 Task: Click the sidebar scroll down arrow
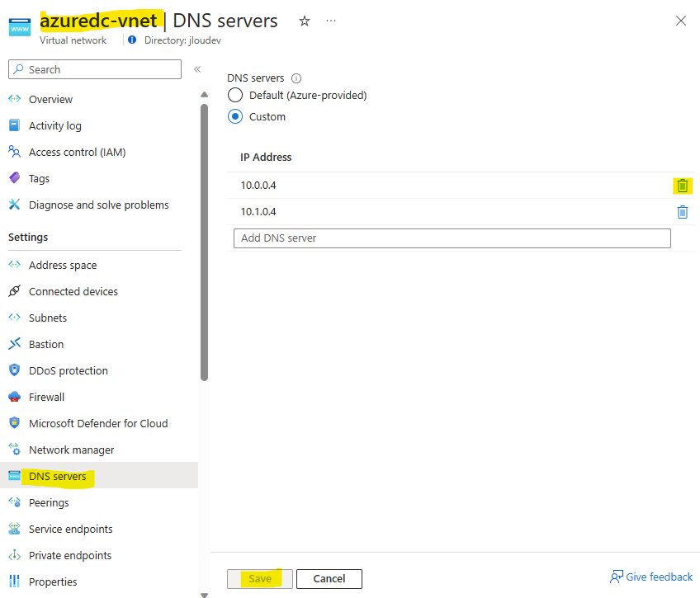pos(205,595)
